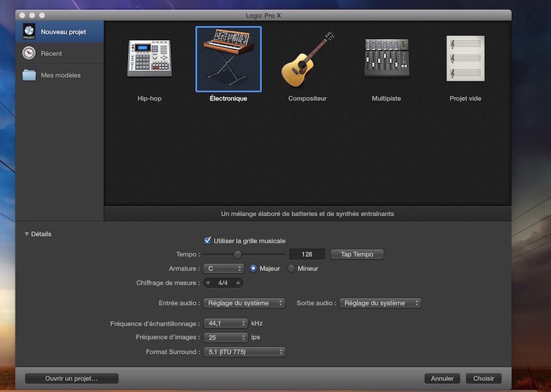551x392 pixels.
Task: Select the Mineur radio button
Action: pos(291,268)
